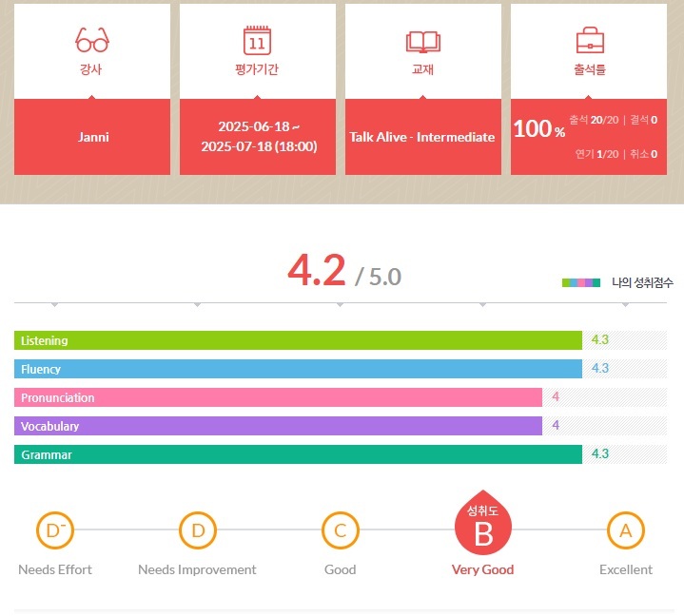Click the 나의 성취점수 legend color swatch
This screenshot has width=684, height=616.
pyautogui.click(x=581, y=282)
